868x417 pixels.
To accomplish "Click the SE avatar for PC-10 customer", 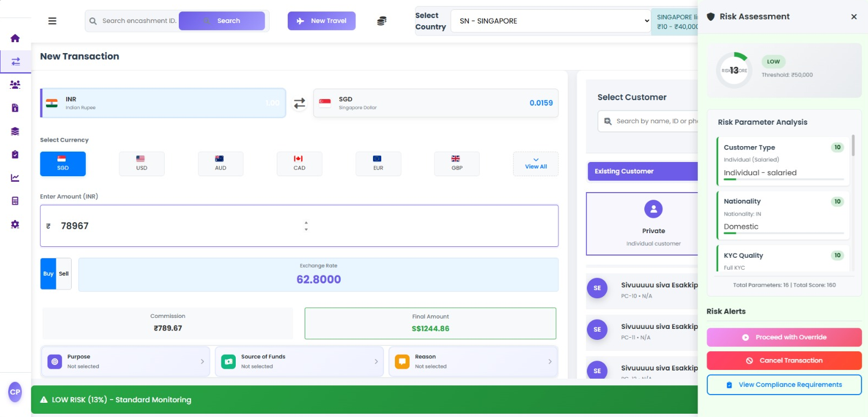I will tap(597, 288).
